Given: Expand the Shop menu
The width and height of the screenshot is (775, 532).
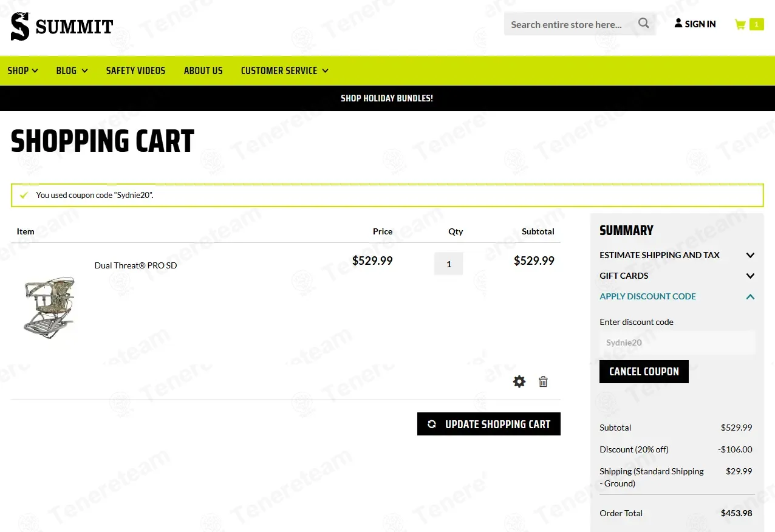Looking at the screenshot, I should pos(22,70).
